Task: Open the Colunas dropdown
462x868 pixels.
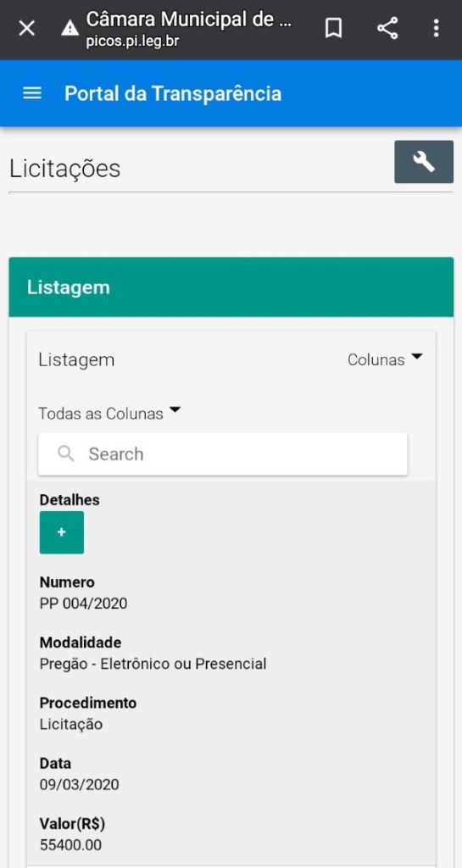Action: (385, 359)
